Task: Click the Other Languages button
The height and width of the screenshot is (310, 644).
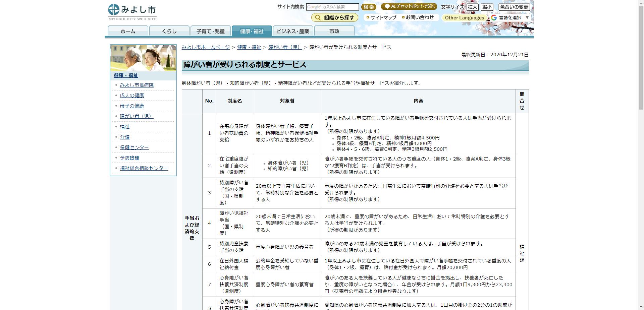Action: pyautogui.click(x=464, y=17)
